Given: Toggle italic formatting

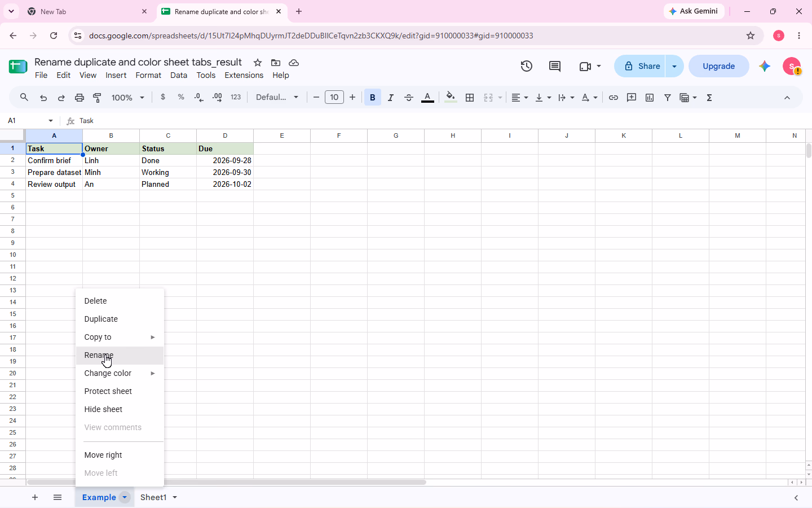Looking at the screenshot, I should click(x=391, y=98).
